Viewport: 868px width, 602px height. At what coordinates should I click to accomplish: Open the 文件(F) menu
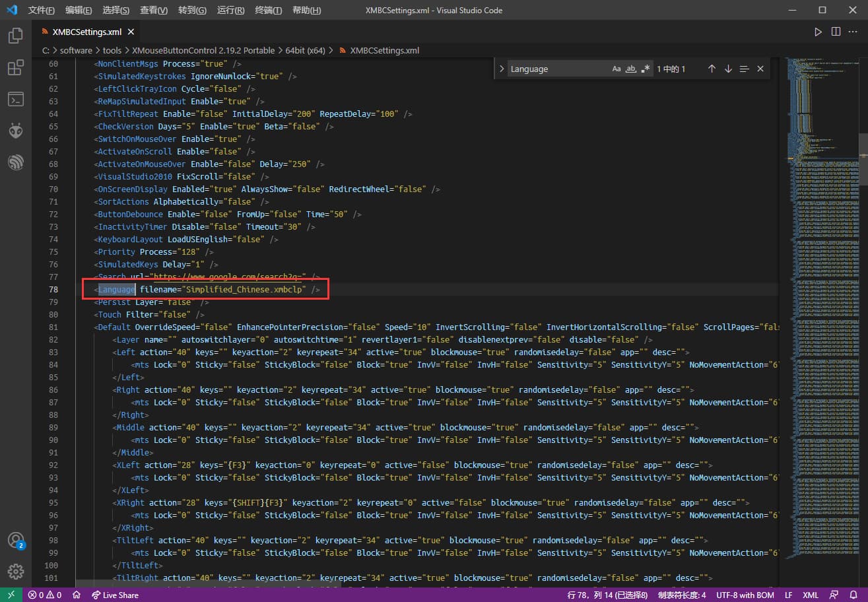point(42,11)
